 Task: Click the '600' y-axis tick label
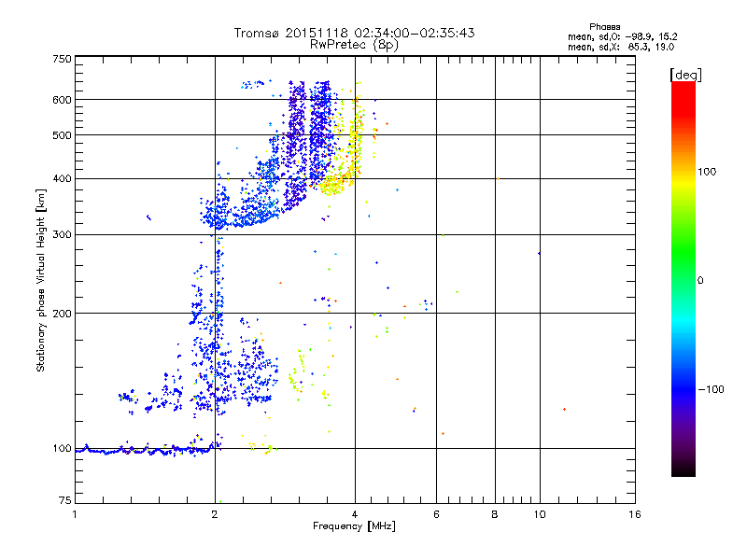[63, 100]
